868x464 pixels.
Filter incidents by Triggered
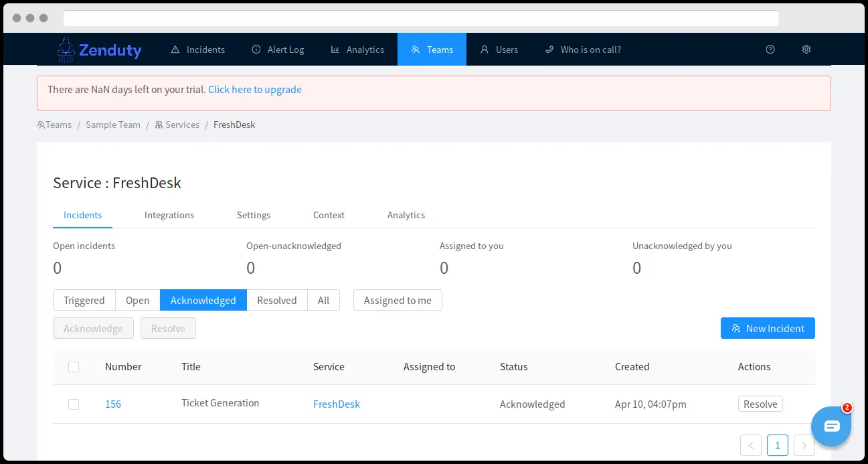[x=84, y=300]
